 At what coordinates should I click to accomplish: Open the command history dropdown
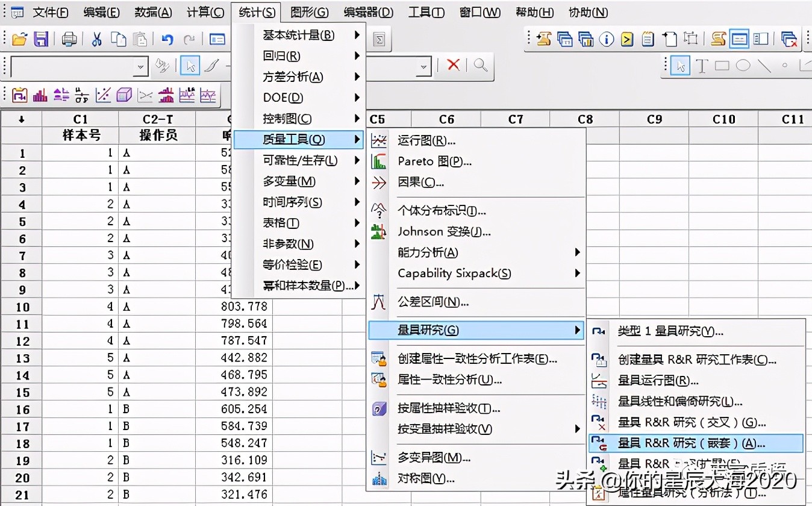tap(140, 66)
